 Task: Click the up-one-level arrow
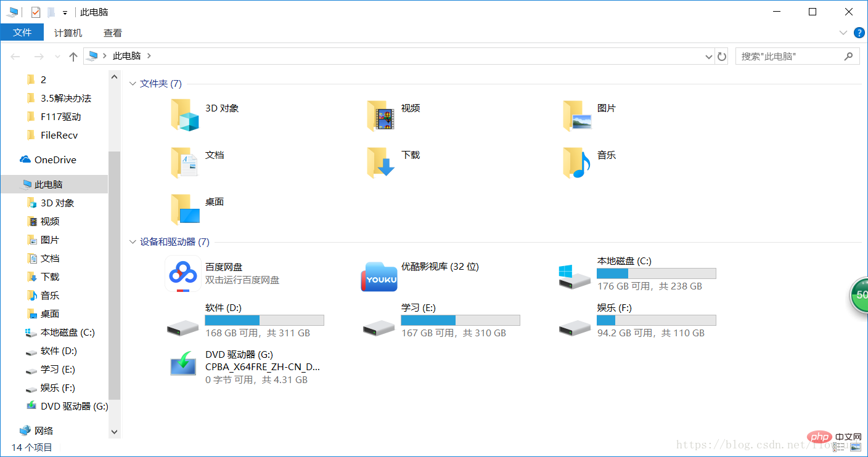pos(72,56)
